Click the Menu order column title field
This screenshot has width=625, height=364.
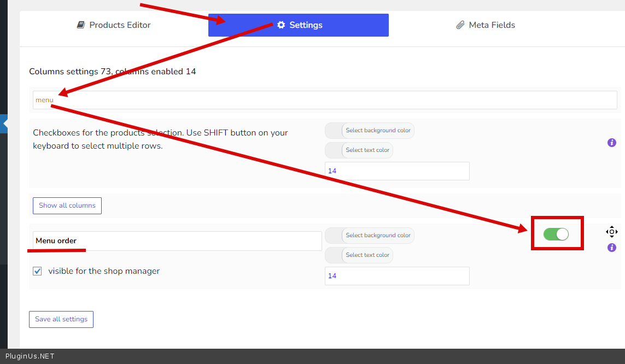177,241
